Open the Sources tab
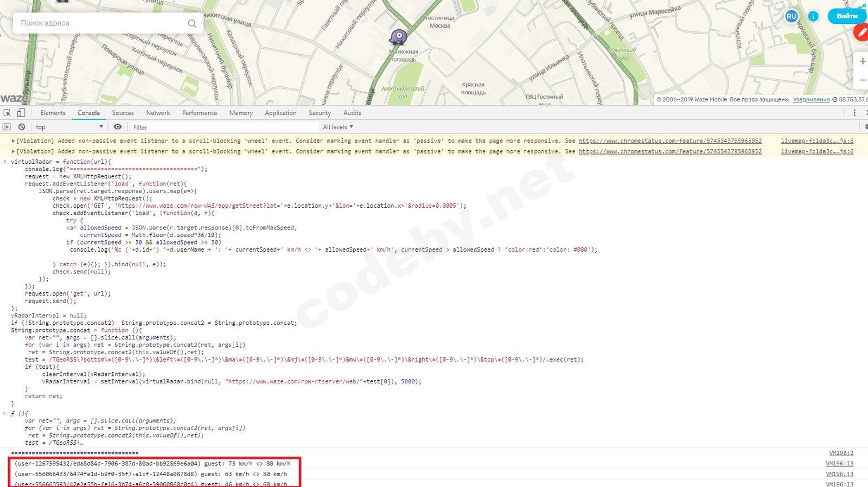Screen dimensions: 868x487 click(123, 113)
